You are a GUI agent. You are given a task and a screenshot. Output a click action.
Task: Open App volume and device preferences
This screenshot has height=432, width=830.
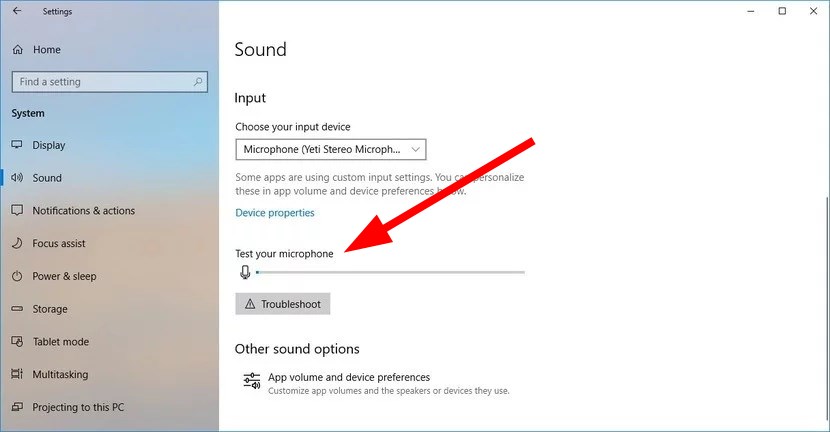348,377
